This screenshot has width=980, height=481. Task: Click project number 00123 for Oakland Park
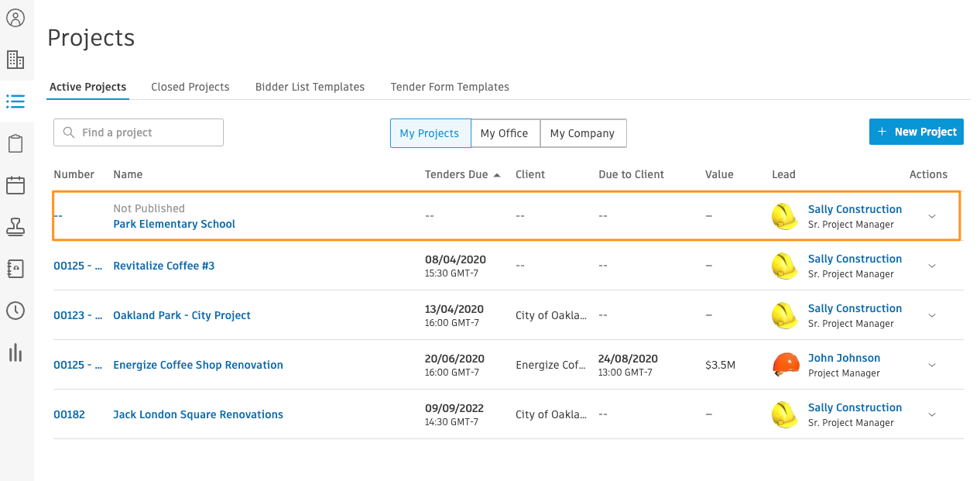pos(78,315)
